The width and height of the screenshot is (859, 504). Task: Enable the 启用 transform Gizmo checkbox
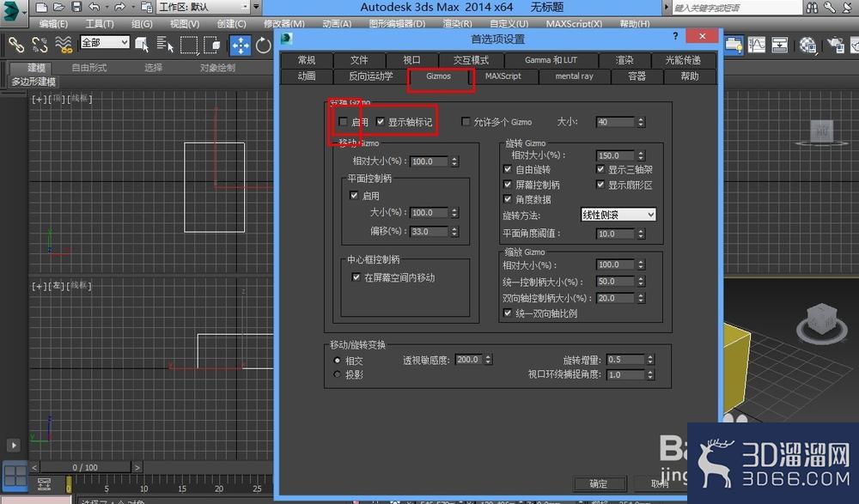coord(344,122)
